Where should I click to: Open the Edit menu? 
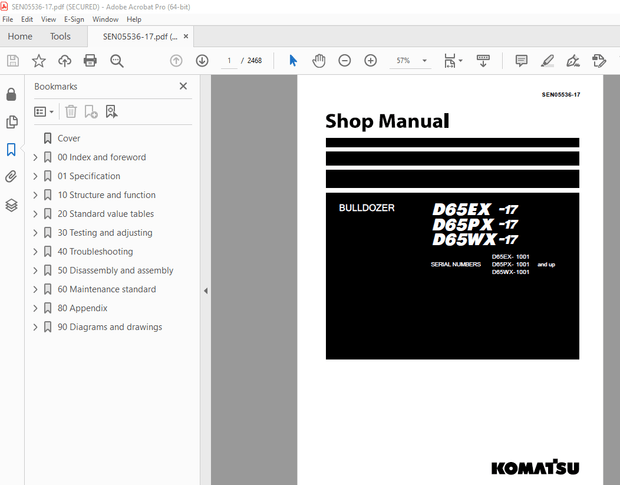click(27, 19)
